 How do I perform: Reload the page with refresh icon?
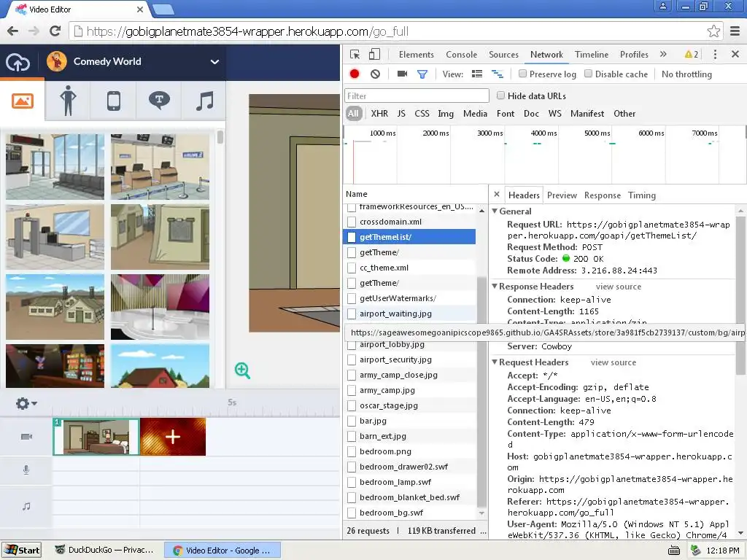click(x=55, y=31)
